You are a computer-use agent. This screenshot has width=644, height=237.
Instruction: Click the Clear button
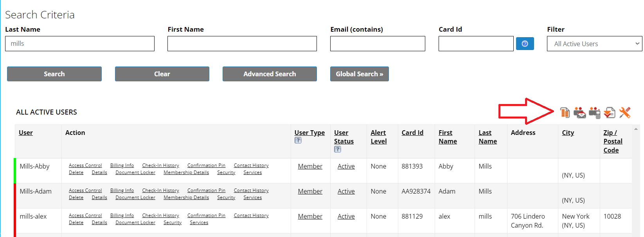[162, 74]
